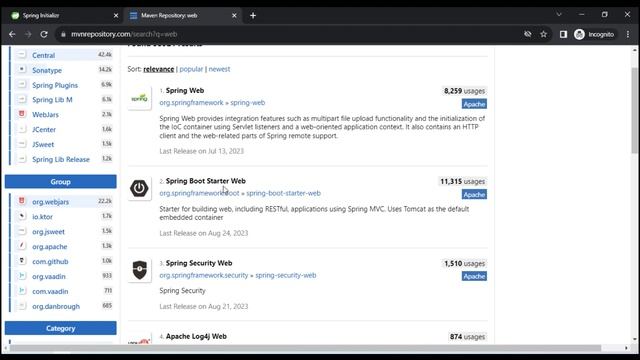Filter by org.jsweet group
This screenshot has height=360, width=640.
[48, 232]
